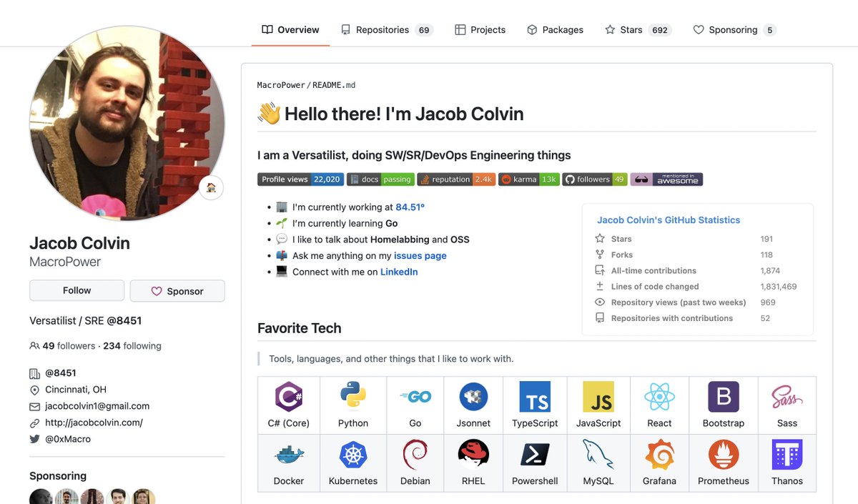
Task: Click the React logo icon
Action: (659, 396)
